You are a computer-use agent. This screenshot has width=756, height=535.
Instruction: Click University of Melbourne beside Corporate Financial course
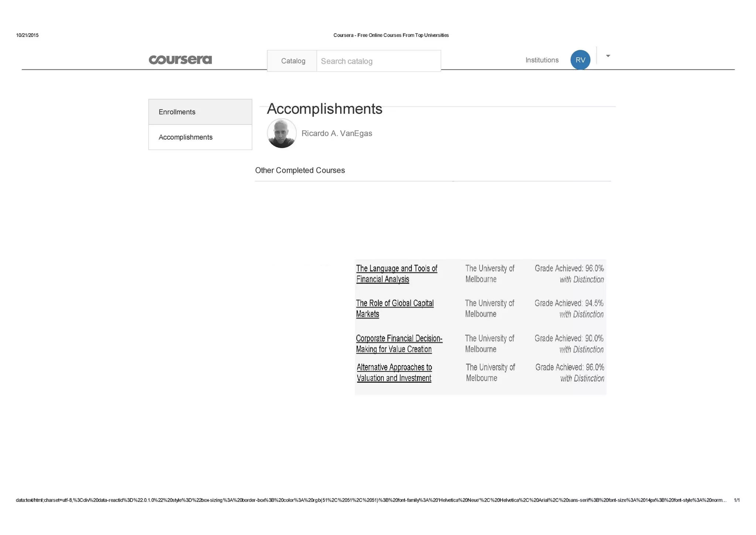(x=489, y=344)
